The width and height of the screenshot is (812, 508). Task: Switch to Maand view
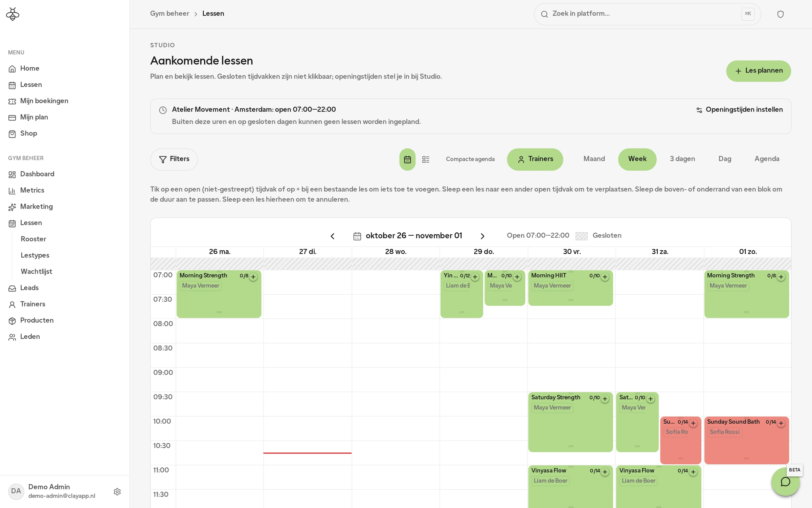(x=594, y=159)
